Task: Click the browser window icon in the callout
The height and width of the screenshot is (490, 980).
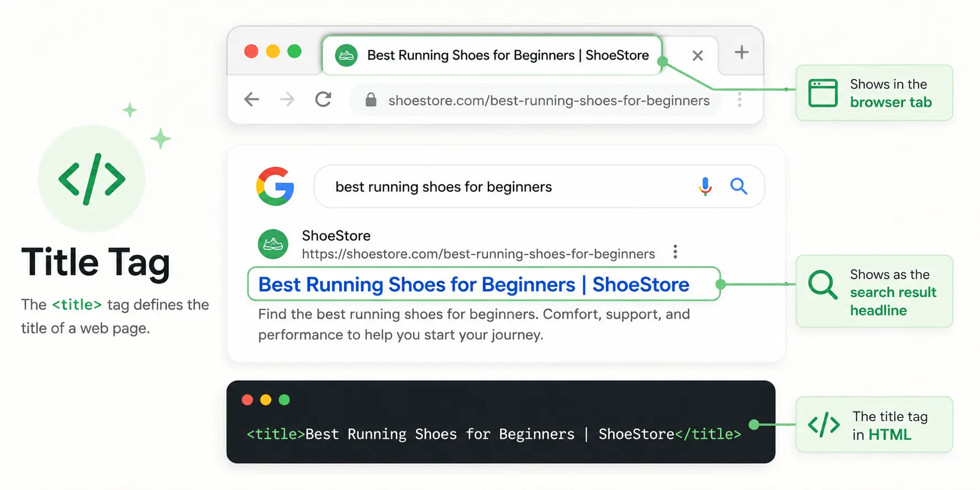Action: 823,93
